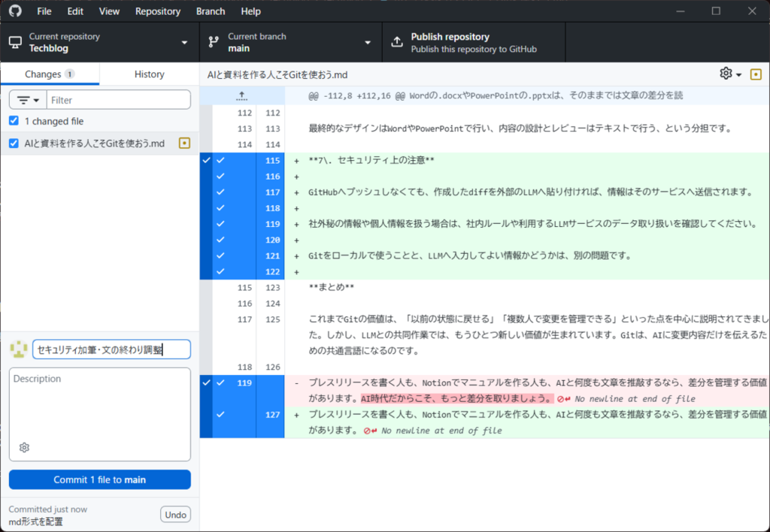Toggle the hunk selection bar for lines 115-122

[206, 216]
